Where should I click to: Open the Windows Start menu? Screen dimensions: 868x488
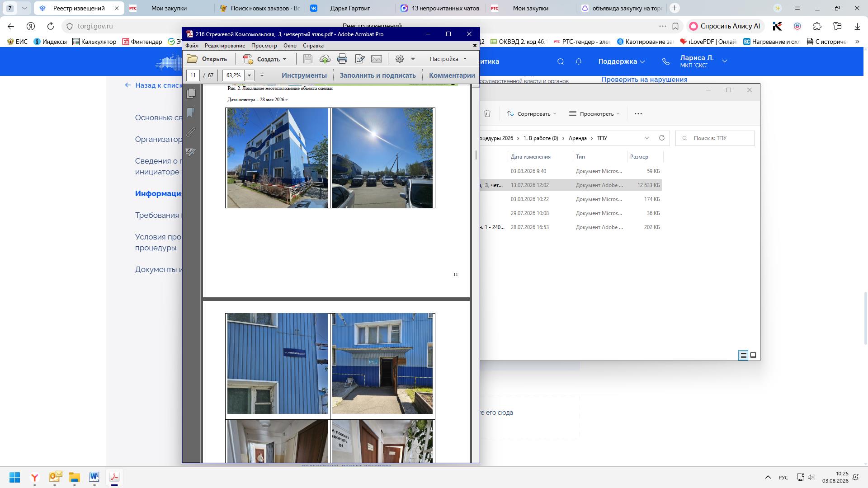(14, 477)
